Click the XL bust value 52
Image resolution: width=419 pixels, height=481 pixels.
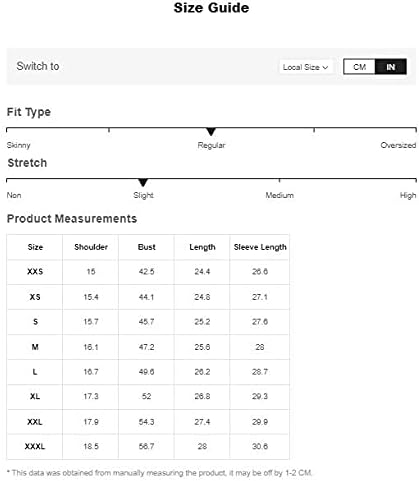click(x=146, y=396)
